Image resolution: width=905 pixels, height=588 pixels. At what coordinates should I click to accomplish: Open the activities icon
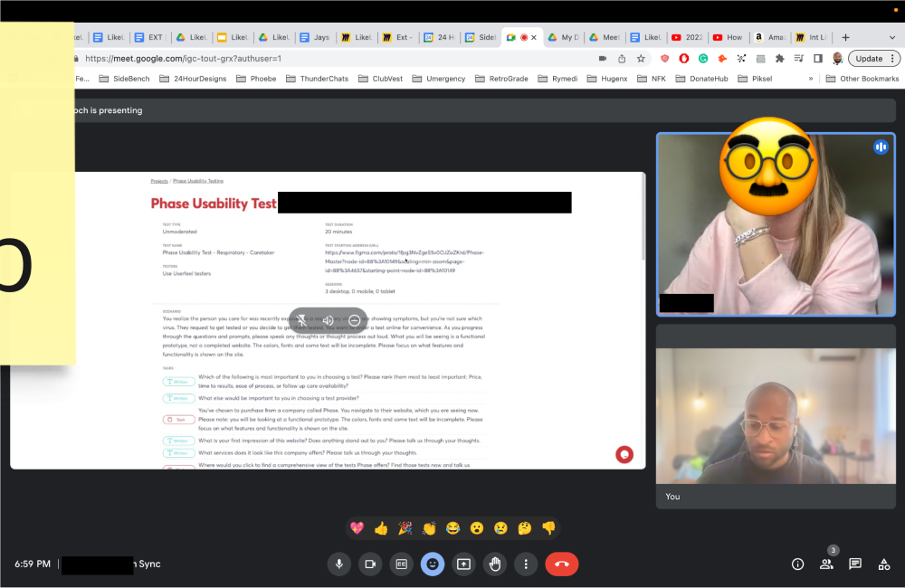(x=884, y=564)
